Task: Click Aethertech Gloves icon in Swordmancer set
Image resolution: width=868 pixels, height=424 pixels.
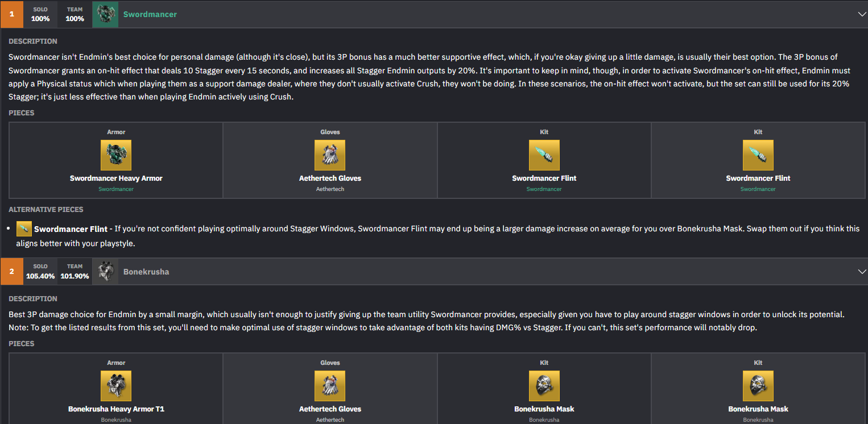Action: pyautogui.click(x=330, y=155)
